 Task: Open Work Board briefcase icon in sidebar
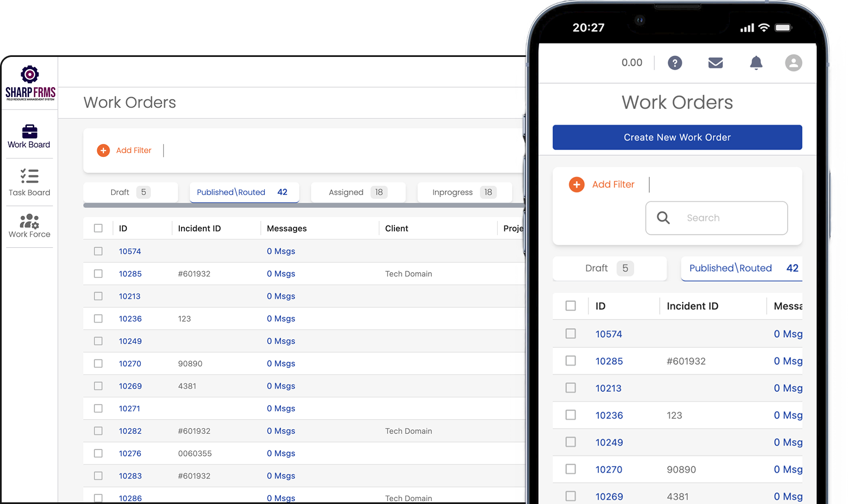[30, 132]
